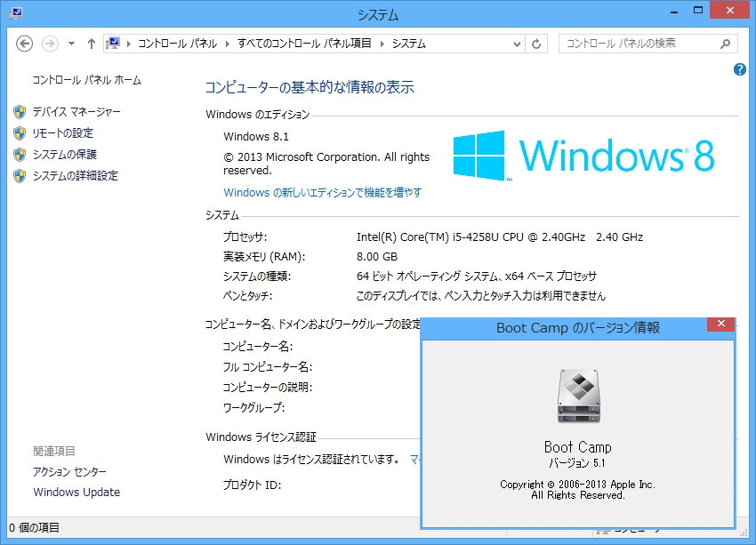Click the 関連項目 heading in sidebar
The image size is (756, 545).
(x=54, y=451)
